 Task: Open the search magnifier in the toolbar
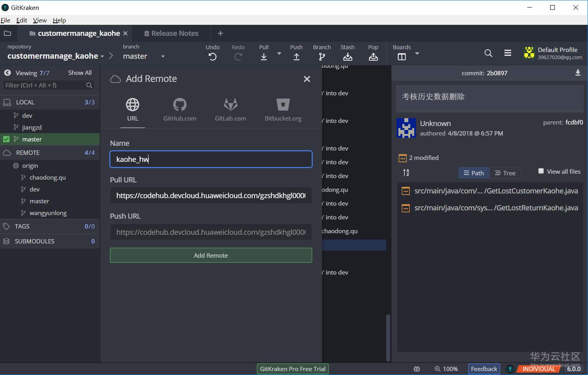click(x=488, y=53)
